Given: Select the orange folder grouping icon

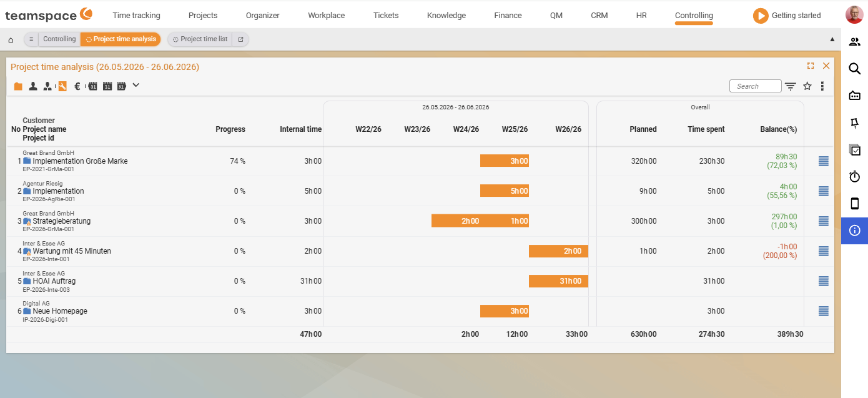Looking at the screenshot, I should [18, 86].
